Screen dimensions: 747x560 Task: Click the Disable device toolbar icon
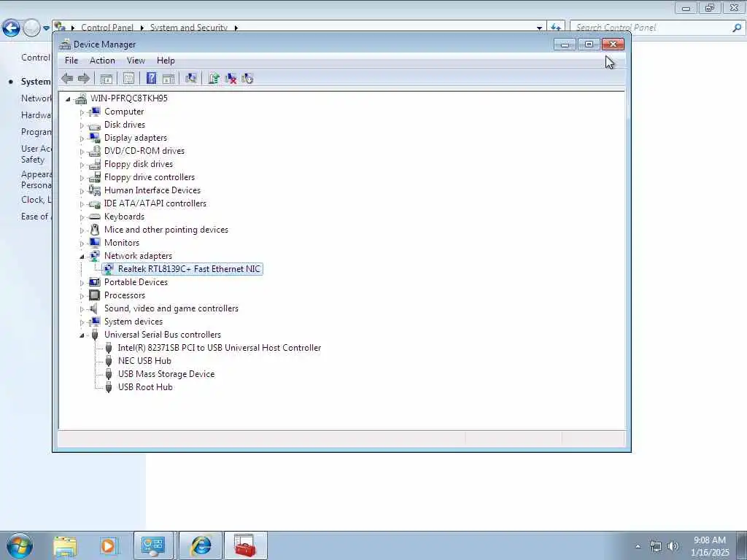[x=247, y=79]
